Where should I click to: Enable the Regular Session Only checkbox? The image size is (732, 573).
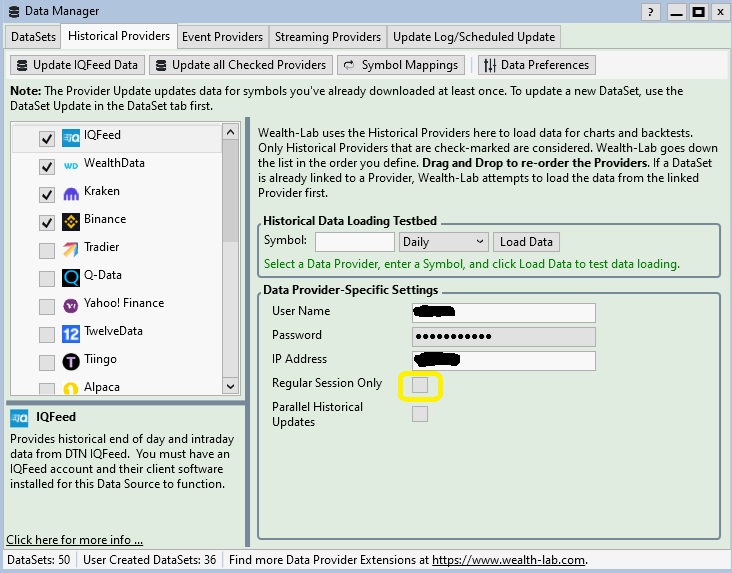[420, 385]
